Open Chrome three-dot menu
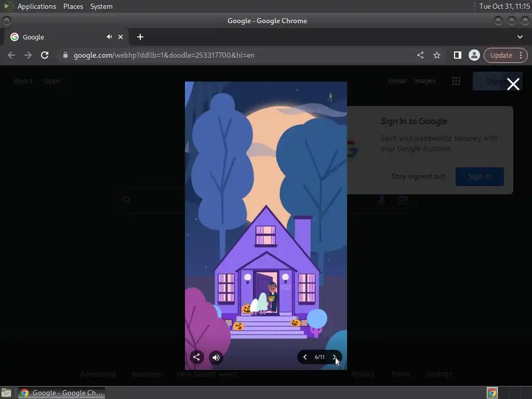532x399 pixels. point(521,55)
